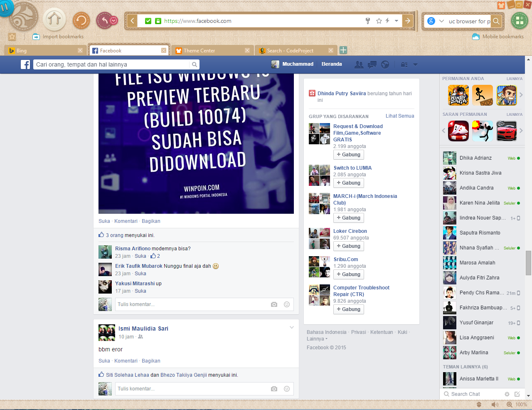532x410 pixels.
Task: Click Lihat Semua for suggested groups
Action: tap(400, 116)
